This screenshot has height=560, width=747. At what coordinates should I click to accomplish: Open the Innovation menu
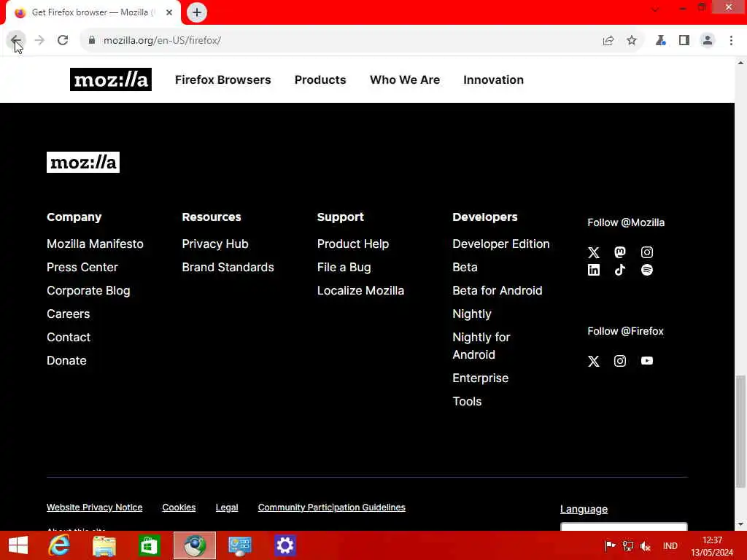tap(494, 79)
